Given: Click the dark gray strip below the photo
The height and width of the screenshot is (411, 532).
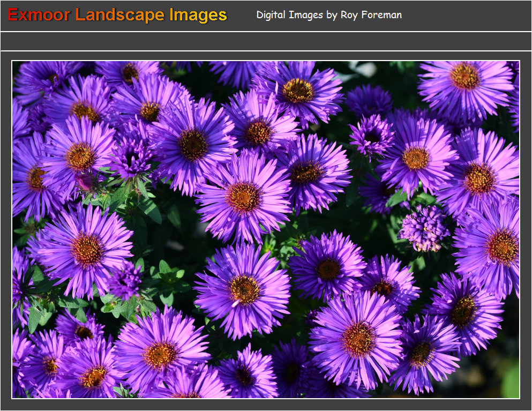Looking at the screenshot, I should coord(266,405).
